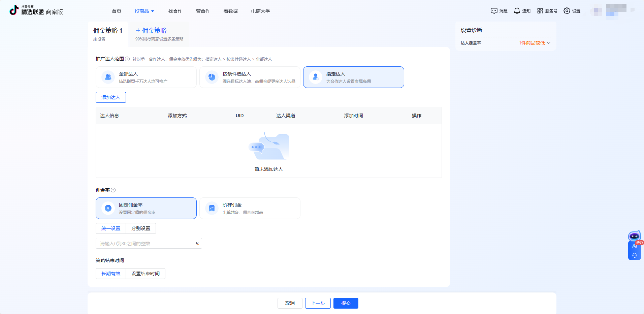Click the 精选联盟 商家版 logo
Image resolution: width=644 pixels, height=314 pixels.
[x=36, y=10]
